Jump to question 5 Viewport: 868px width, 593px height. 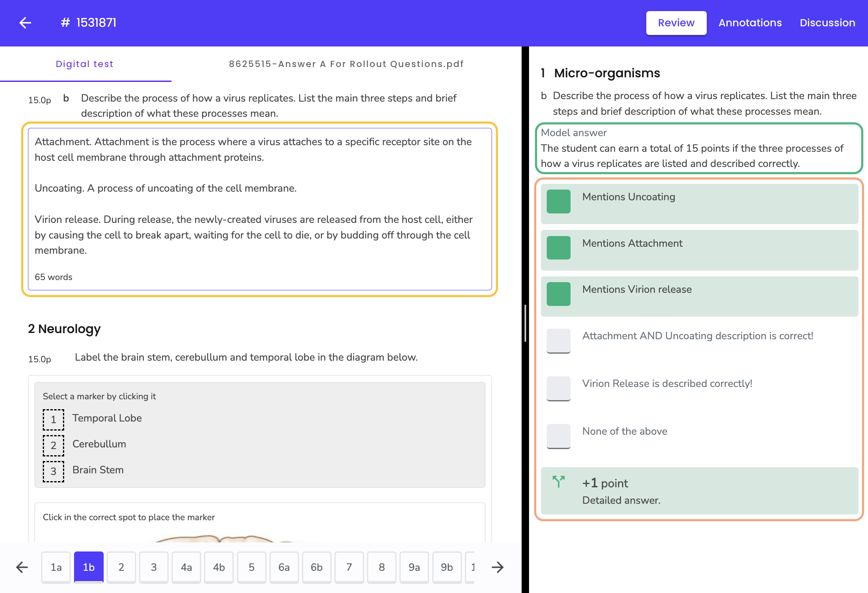(x=251, y=568)
